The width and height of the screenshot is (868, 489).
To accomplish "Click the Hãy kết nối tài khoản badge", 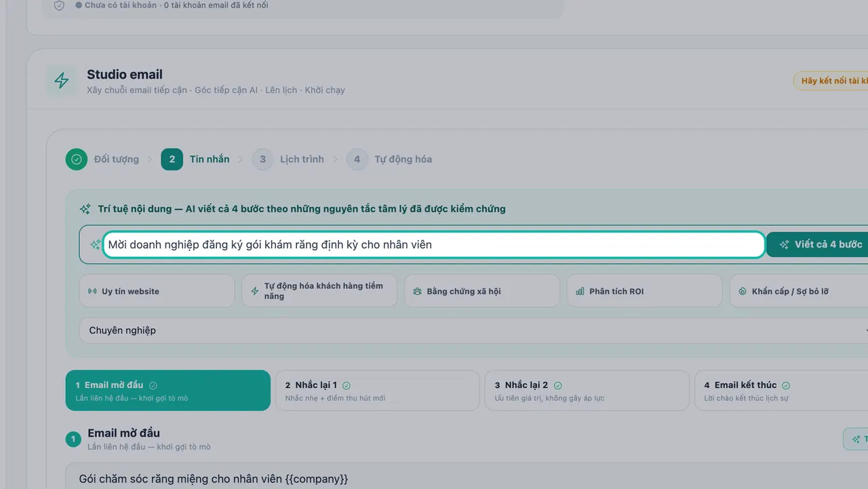I will 831,81.
